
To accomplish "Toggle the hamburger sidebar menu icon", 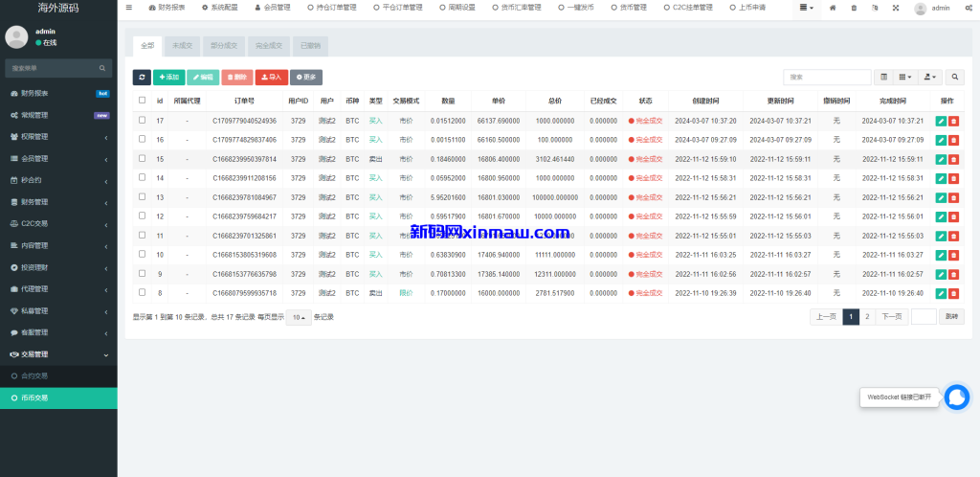I will pyautogui.click(x=129, y=8).
